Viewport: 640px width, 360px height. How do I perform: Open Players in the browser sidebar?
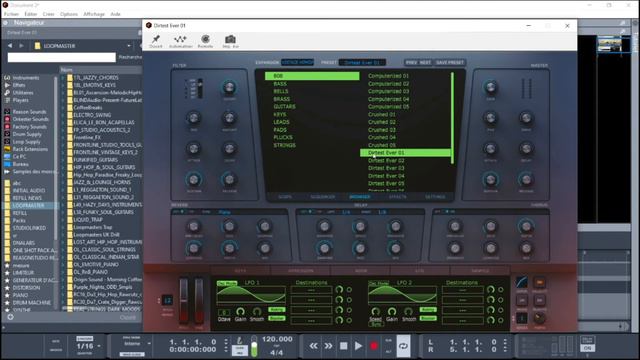(x=20, y=100)
